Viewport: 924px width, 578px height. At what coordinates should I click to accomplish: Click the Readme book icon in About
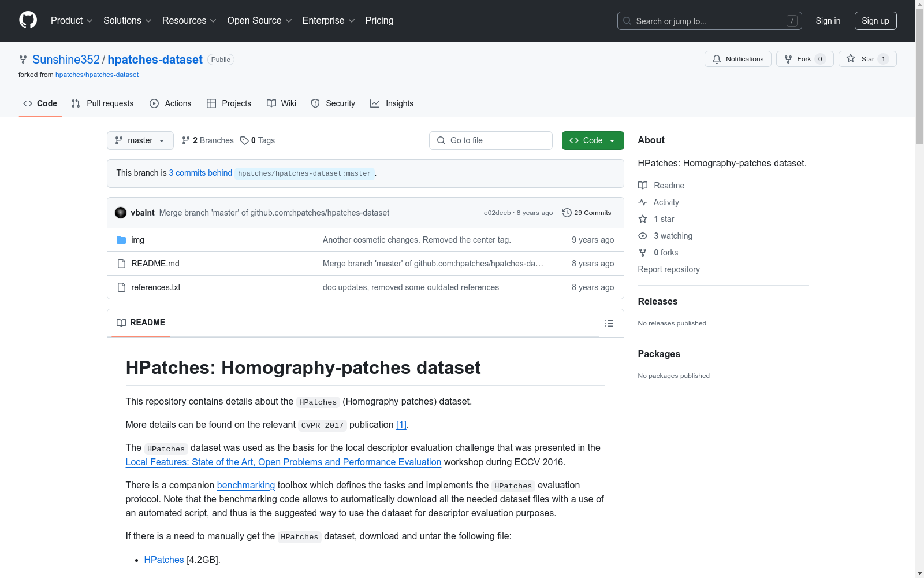point(643,186)
